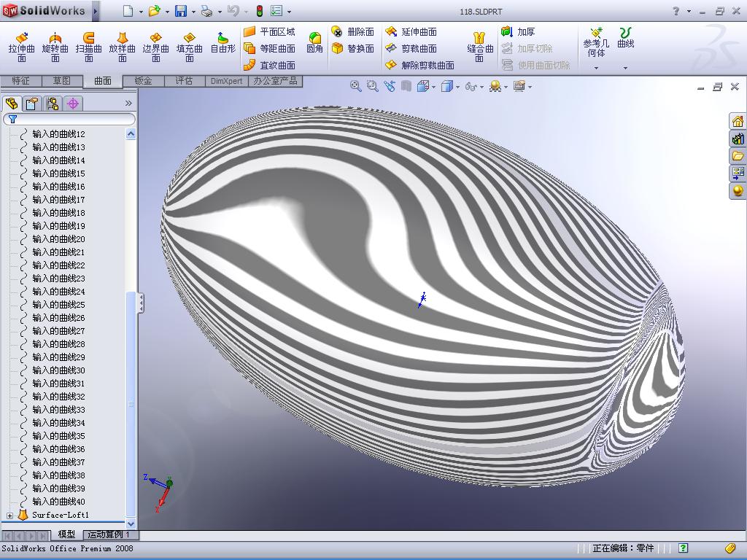The height and width of the screenshot is (560, 747).
Task: Click the Zoom to Fit view icon
Action: point(355,86)
